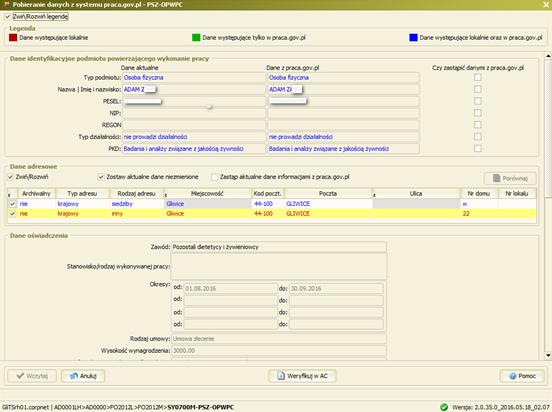Click postal code 44-100 in yellow row

pos(263,214)
